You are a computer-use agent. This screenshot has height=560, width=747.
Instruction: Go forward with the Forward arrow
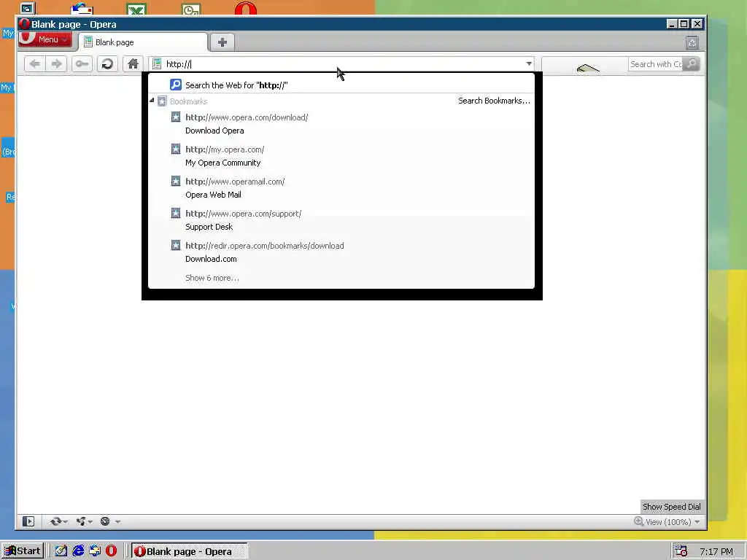tap(56, 64)
